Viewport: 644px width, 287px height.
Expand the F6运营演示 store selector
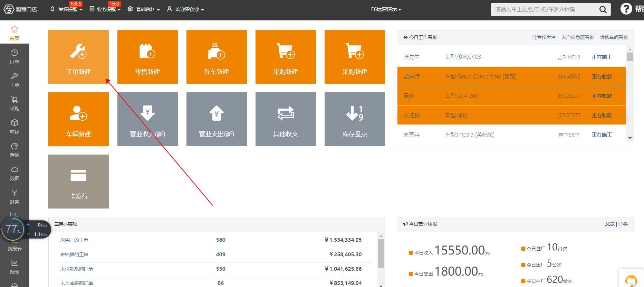(386, 9)
